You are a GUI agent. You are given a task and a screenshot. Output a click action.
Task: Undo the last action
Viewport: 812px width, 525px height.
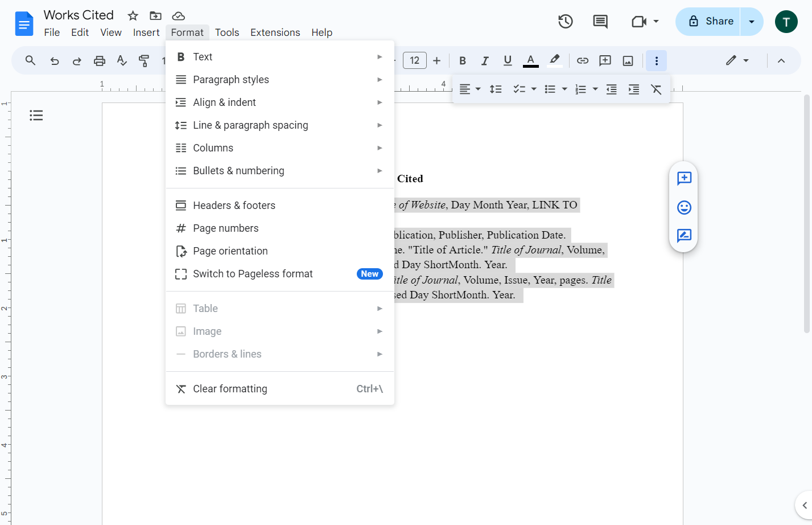(55, 60)
